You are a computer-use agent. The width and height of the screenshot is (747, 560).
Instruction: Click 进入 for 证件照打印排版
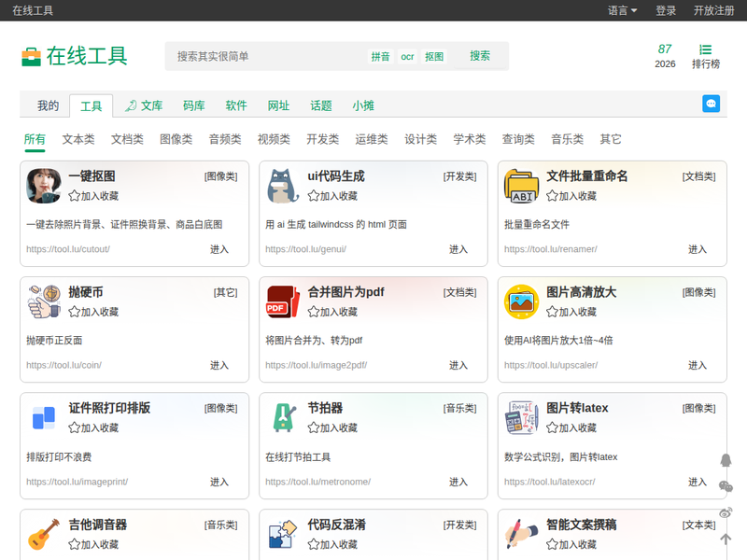click(219, 482)
